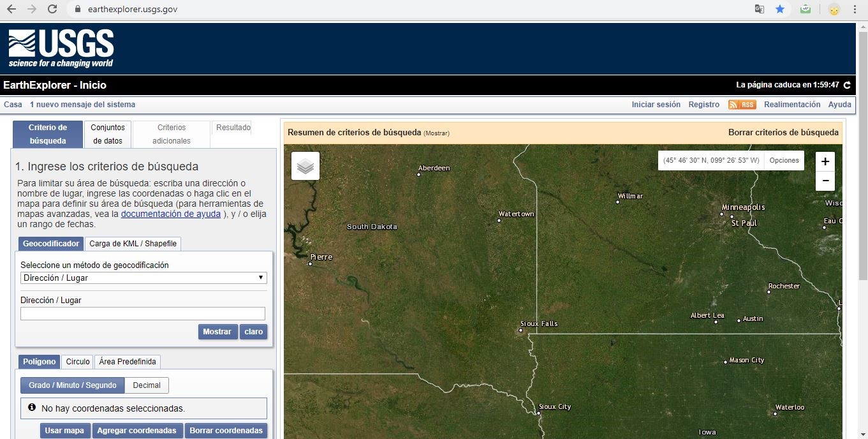Show the search criteria summary

pyautogui.click(x=437, y=133)
